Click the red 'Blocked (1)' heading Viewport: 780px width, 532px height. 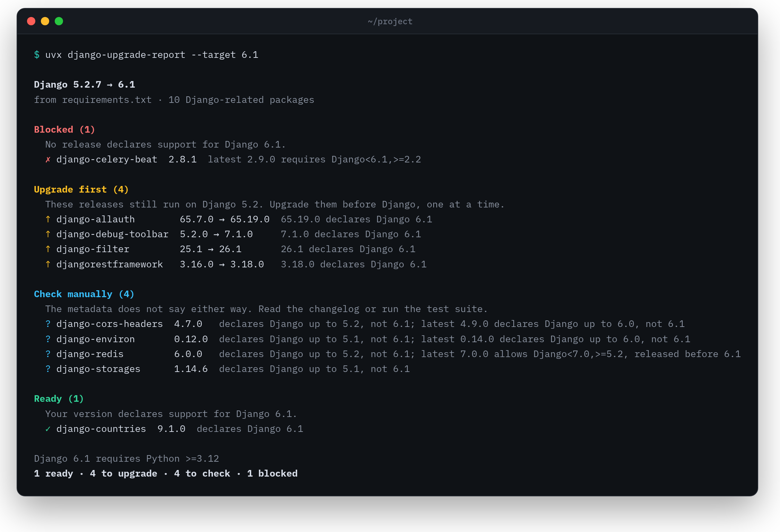[64, 130]
